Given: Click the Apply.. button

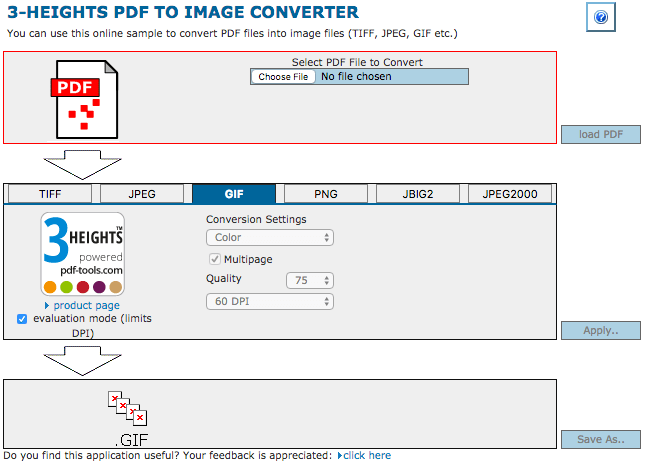Looking at the screenshot, I should tap(601, 331).
